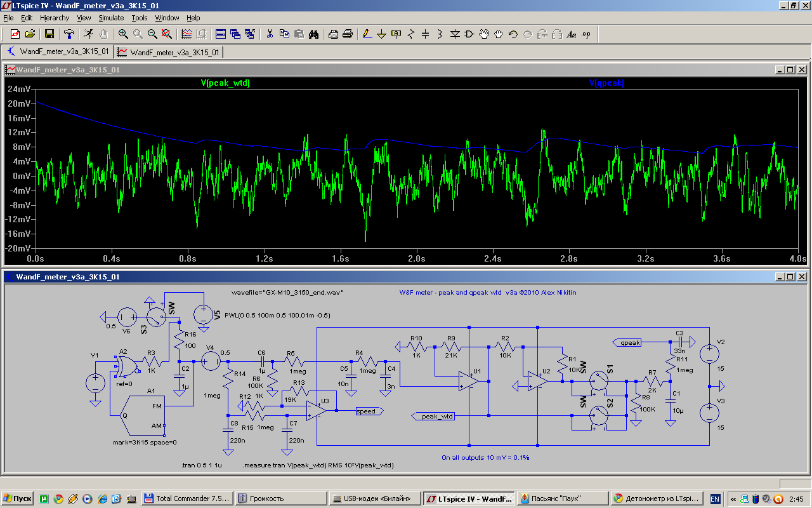The image size is (812, 508).
Task: Click the Find binoculars icon
Action: coord(313,34)
